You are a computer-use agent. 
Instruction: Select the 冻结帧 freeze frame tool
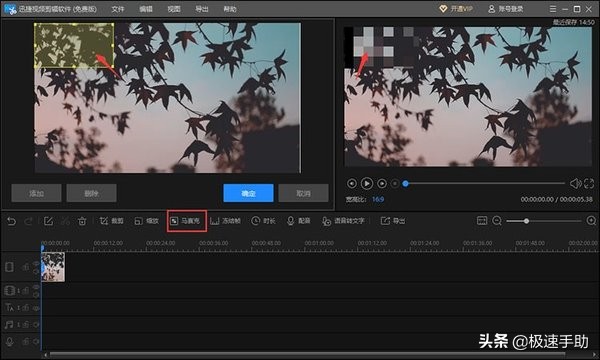point(225,221)
